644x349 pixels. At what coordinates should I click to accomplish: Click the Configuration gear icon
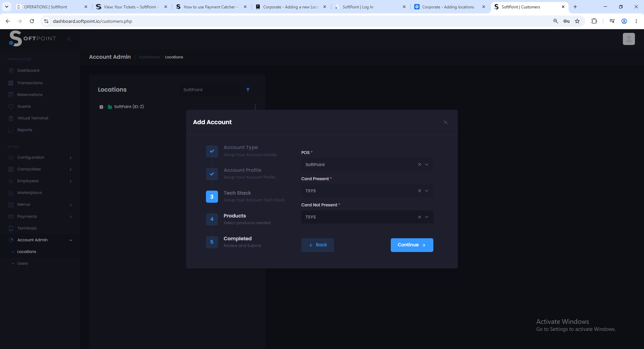11,157
